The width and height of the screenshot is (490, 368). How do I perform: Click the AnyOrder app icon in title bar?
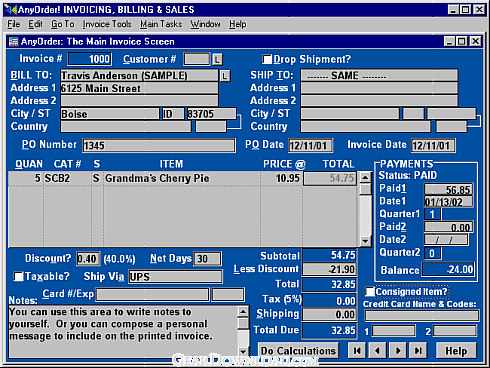[11, 9]
